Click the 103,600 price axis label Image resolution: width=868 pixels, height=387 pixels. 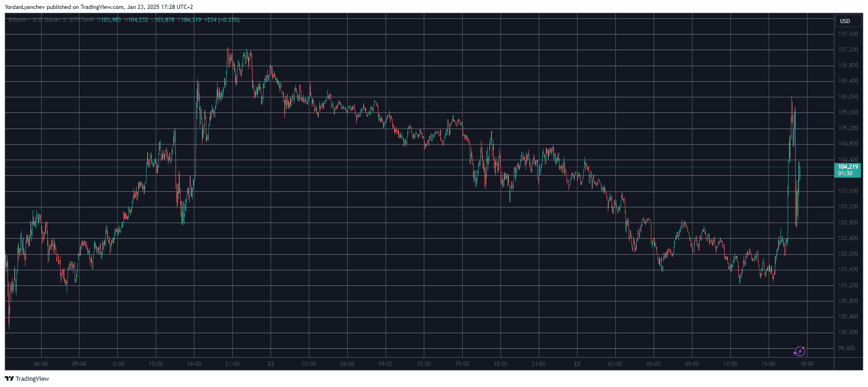[848, 191]
